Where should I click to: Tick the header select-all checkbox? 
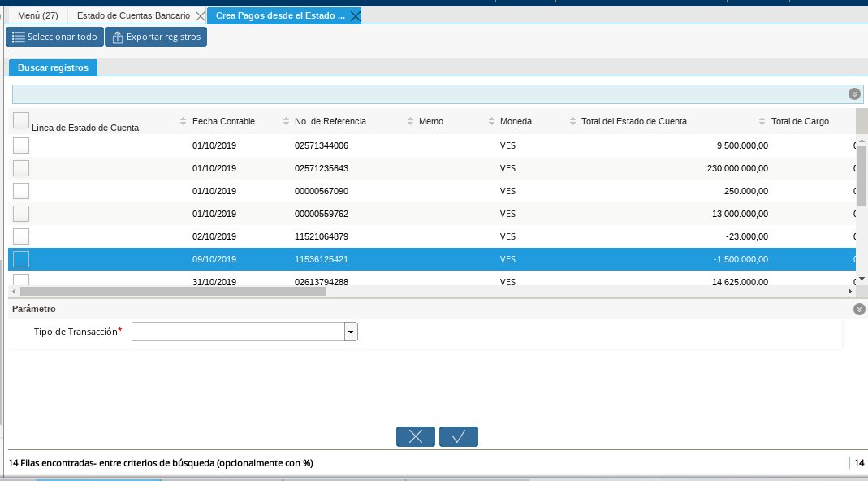pos(21,120)
